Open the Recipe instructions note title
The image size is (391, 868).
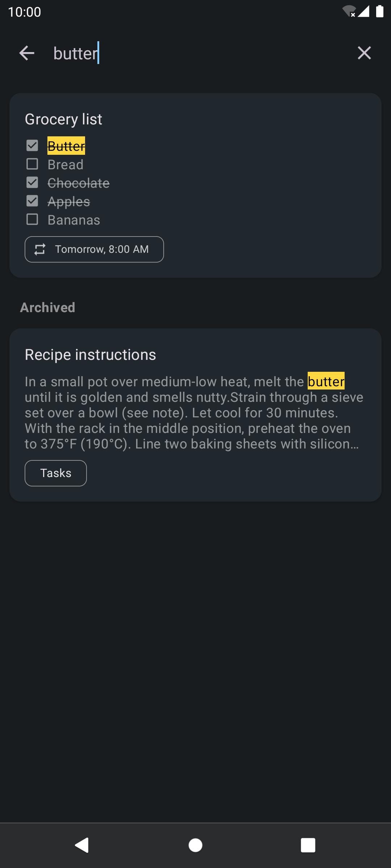coord(91,355)
